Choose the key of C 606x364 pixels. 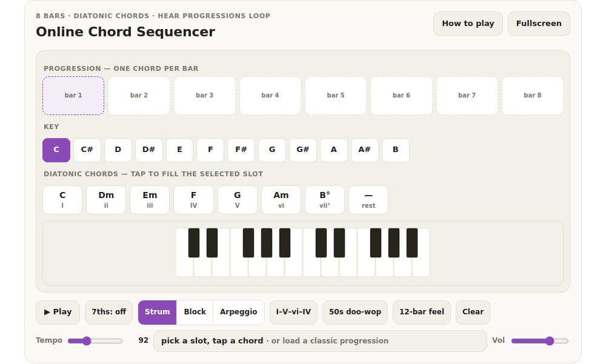tap(56, 150)
